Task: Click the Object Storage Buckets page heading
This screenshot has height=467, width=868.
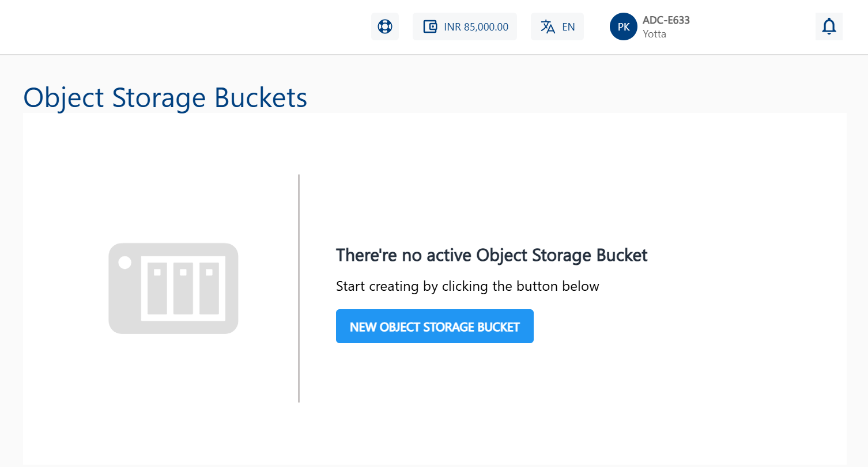Action: (165, 97)
